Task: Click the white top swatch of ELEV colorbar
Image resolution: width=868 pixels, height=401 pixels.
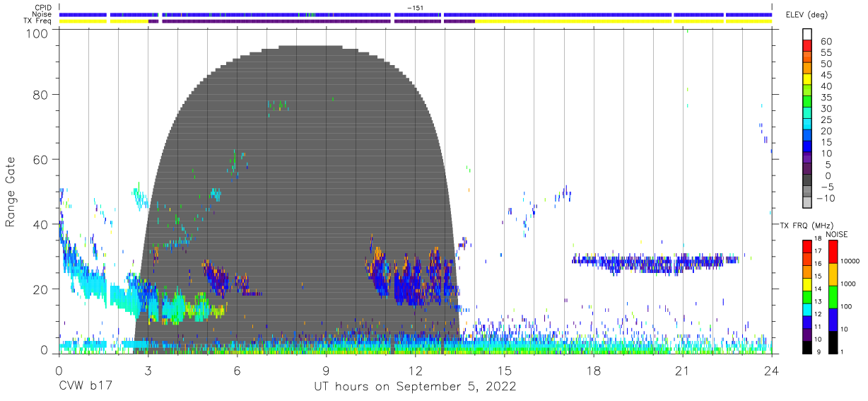Action: 807,35
